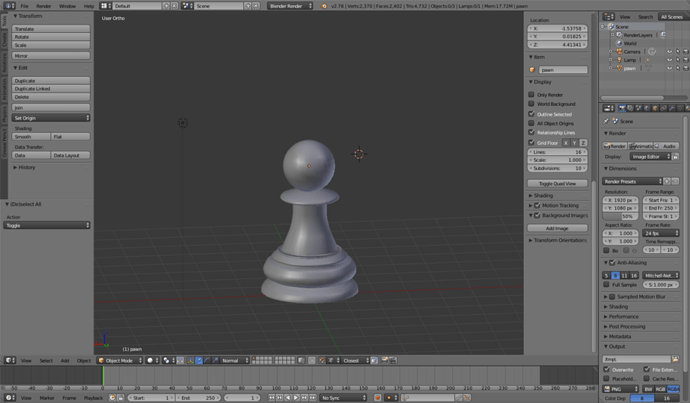690x403 pixels.
Task: Click the Blender info editor icon
Action: click(x=6, y=5)
